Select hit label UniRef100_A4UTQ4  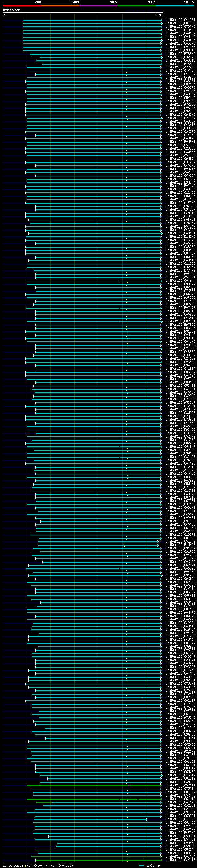pos(180,640)
